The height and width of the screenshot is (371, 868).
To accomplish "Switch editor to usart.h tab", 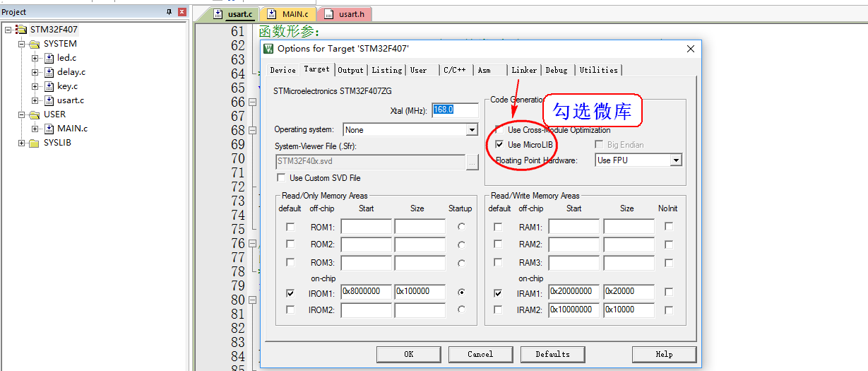I will pos(345,14).
